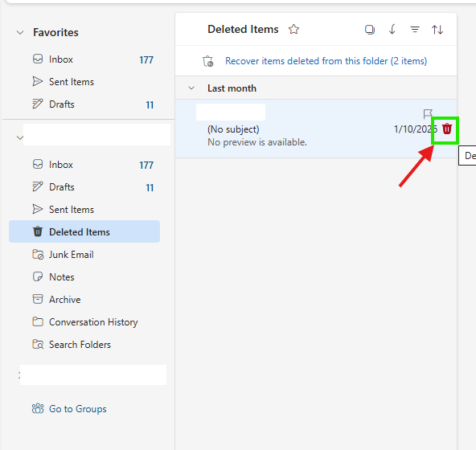The width and height of the screenshot is (476, 450).
Task: Open Drafts under Favorites
Action: (84, 104)
